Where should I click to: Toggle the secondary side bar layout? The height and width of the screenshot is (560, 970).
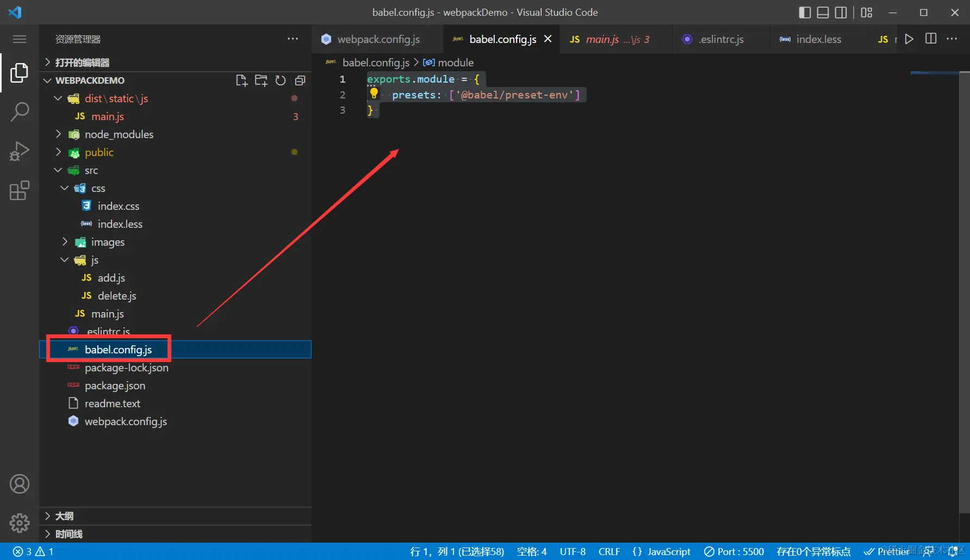(x=841, y=13)
